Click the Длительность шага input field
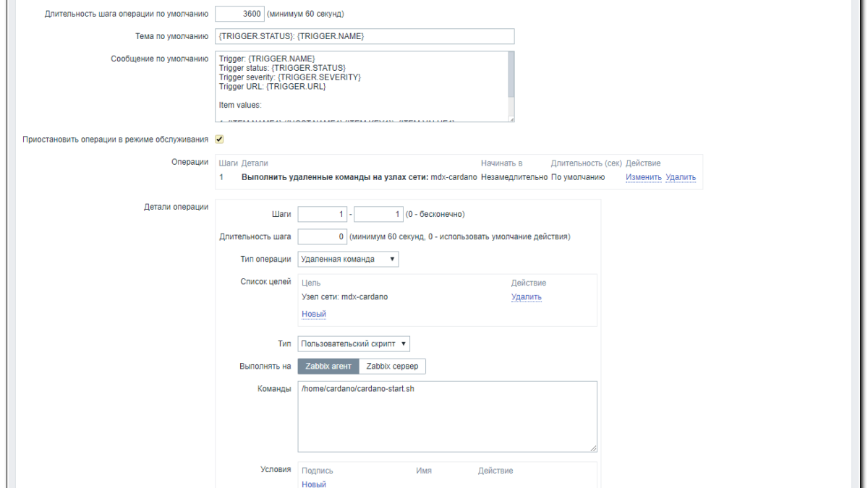868x488 pixels. pos(323,236)
